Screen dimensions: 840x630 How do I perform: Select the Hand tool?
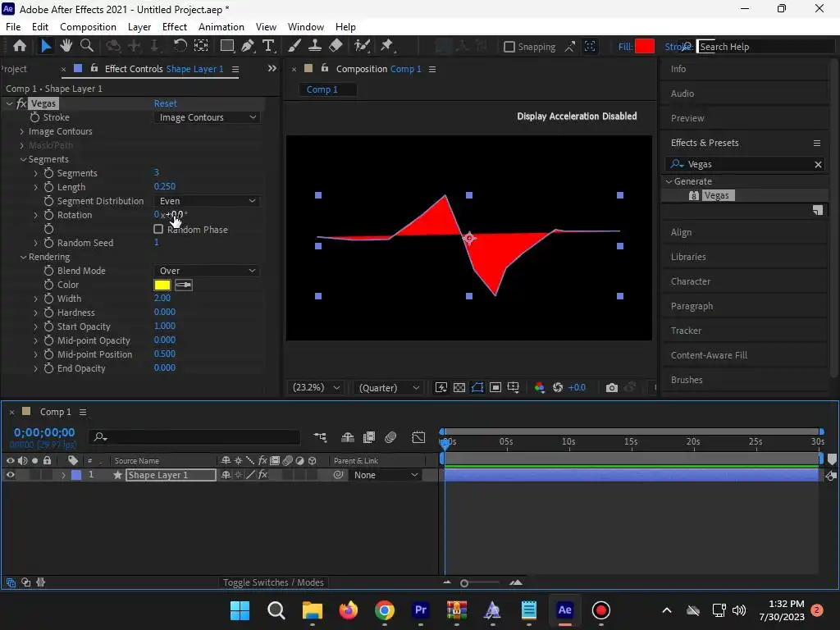[x=66, y=46]
